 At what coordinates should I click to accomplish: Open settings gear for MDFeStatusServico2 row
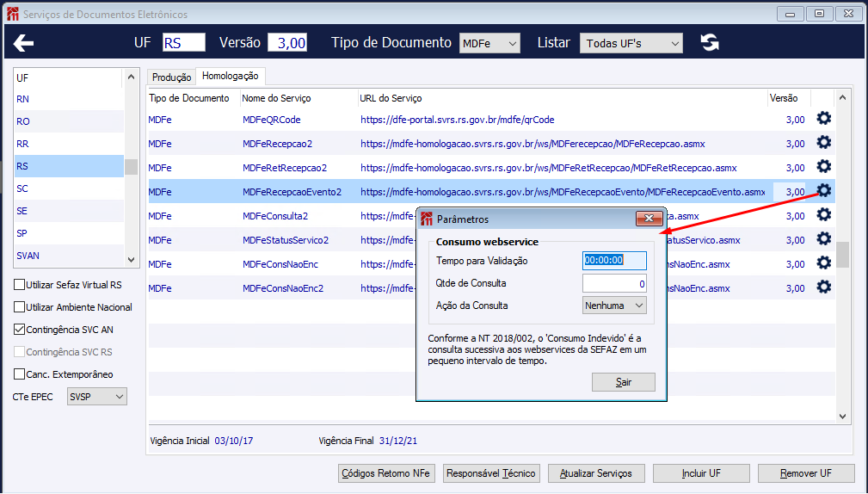pos(824,239)
